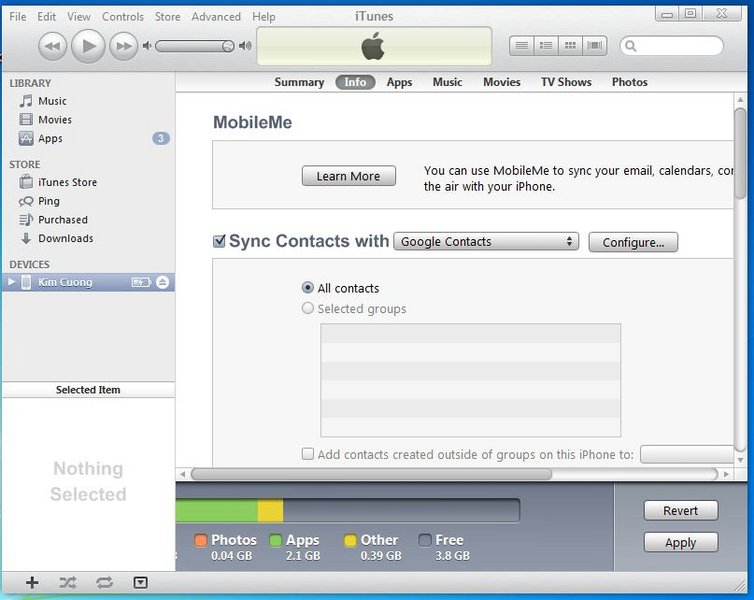The width and height of the screenshot is (754, 600).
Task: Open the Advanced menu
Action: pyautogui.click(x=216, y=17)
